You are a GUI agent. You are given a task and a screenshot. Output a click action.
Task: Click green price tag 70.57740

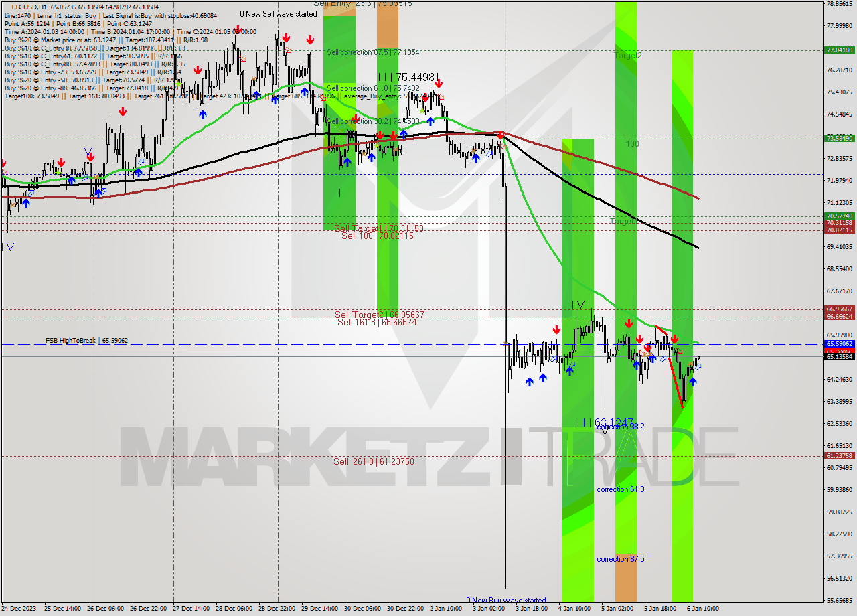840,216
